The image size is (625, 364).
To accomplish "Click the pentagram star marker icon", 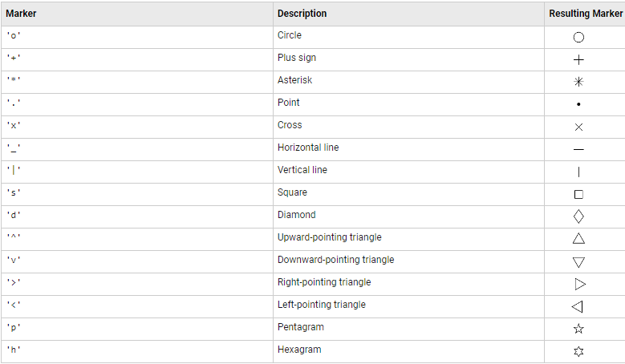I will 578,329.
